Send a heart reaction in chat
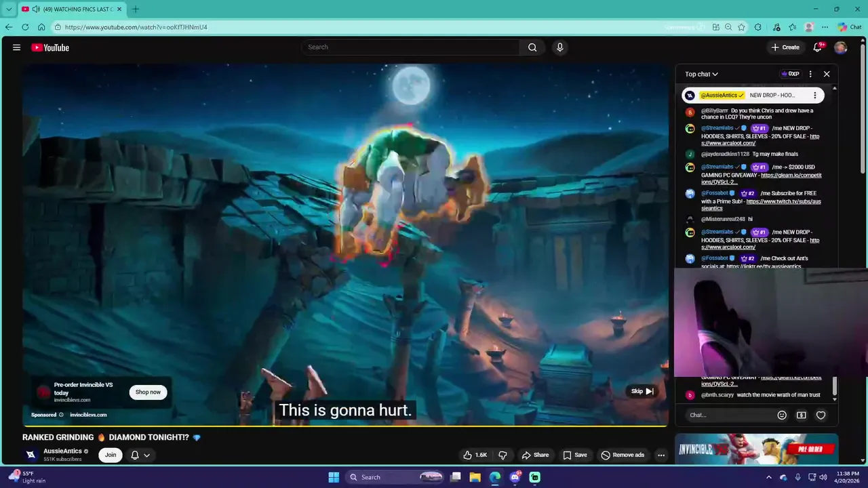This screenshot has width=868, height=488. 821,415
